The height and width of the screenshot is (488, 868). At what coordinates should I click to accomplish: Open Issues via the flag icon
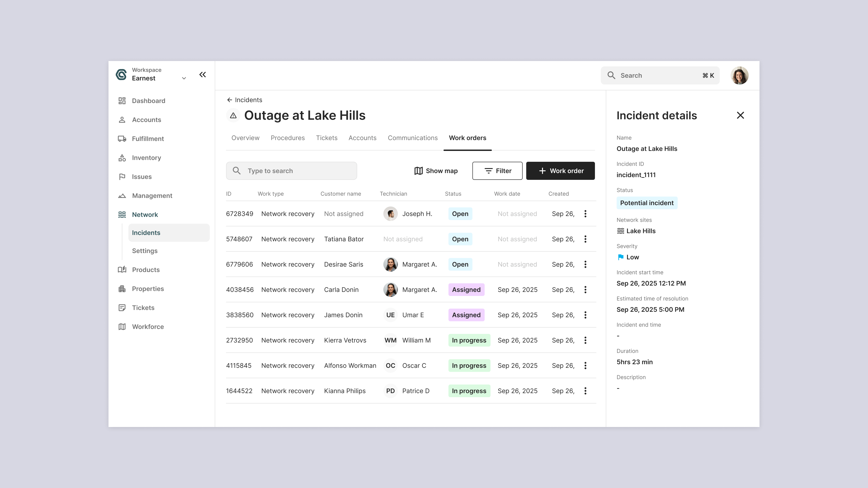122,177
